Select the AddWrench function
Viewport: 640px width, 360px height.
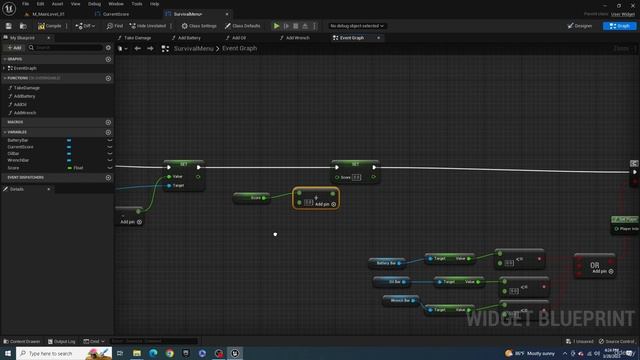[24, 113]
